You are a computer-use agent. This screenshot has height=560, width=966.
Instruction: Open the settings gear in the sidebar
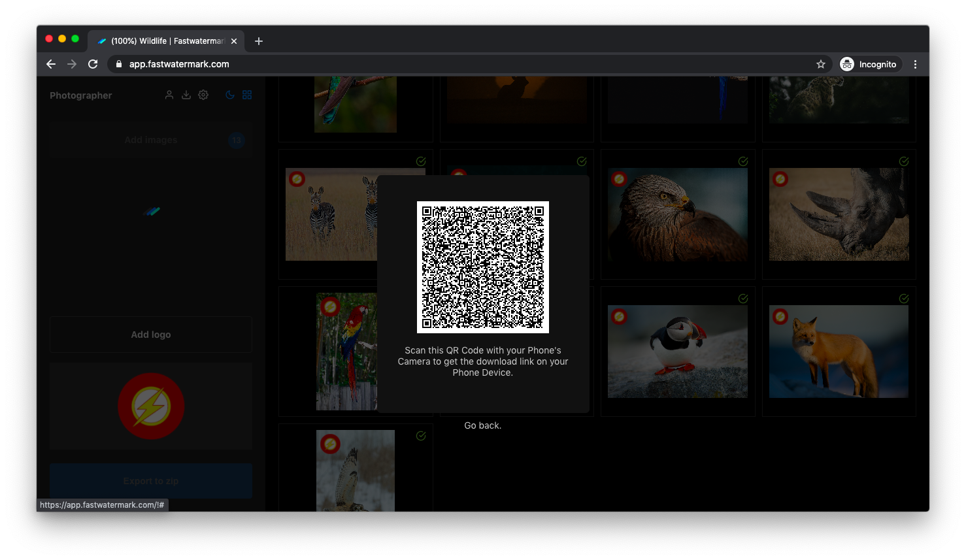tap(203, 95)
